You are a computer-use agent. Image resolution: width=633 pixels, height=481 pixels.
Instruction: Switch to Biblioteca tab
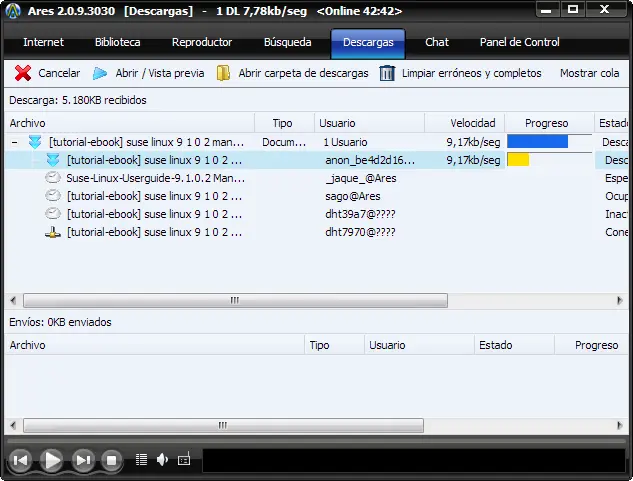tap(117, 42)
